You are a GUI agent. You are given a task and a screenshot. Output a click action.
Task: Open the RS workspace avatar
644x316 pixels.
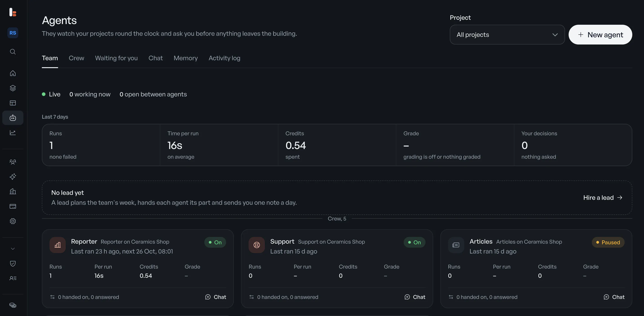click(13, 33)
